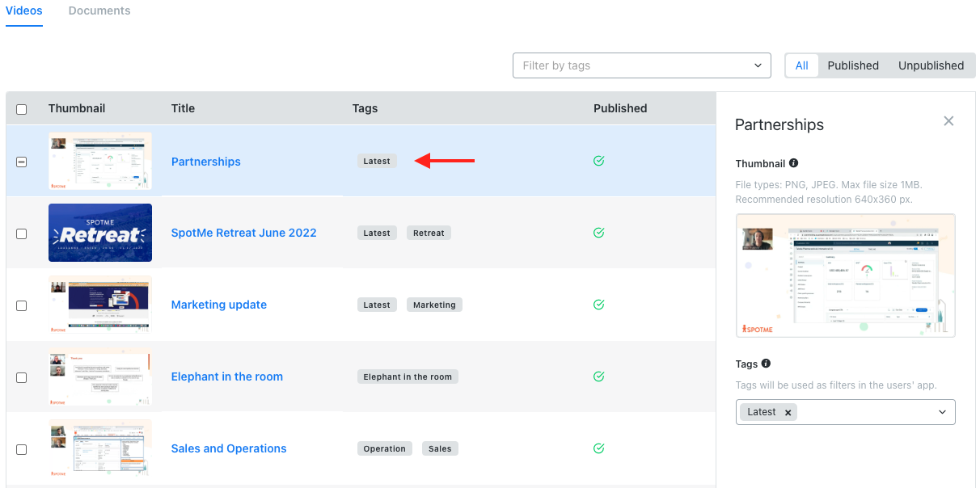980x488 pixels.
Task: Click the Retreat tag chip
Action: pos(429,233)
